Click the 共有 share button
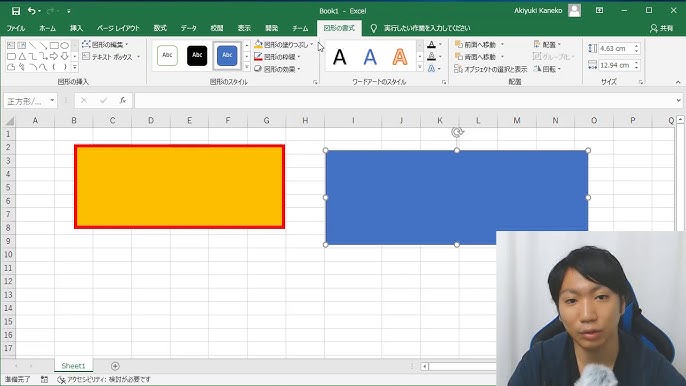Image resolution: width=686 pixels, height=386 pixels. tap(662, 28)
